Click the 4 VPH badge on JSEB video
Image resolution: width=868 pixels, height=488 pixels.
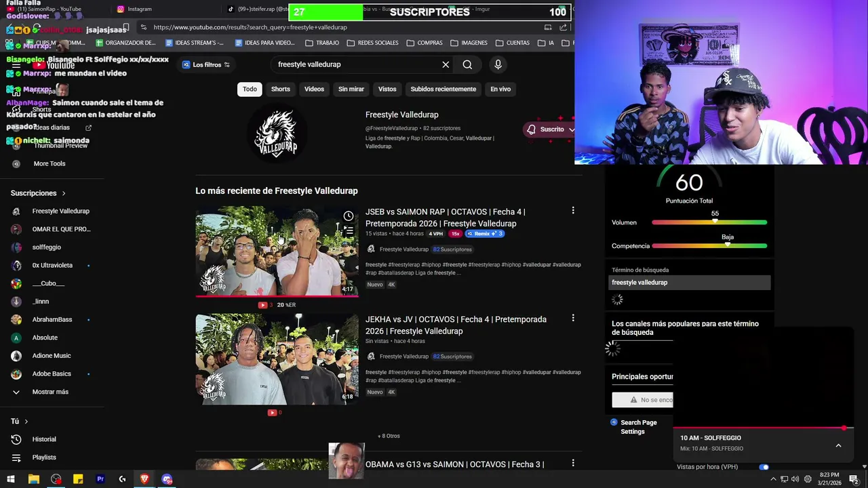(x=435, y=234)
